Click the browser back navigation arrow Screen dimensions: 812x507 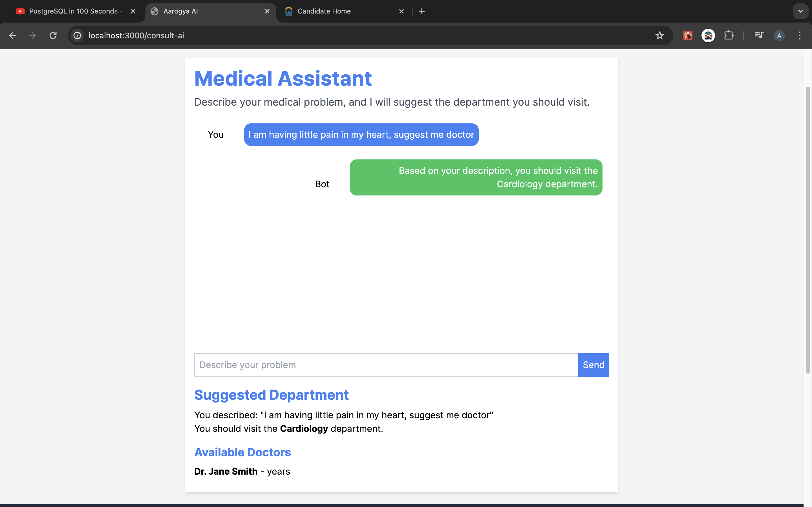click(x=12, y=35)
